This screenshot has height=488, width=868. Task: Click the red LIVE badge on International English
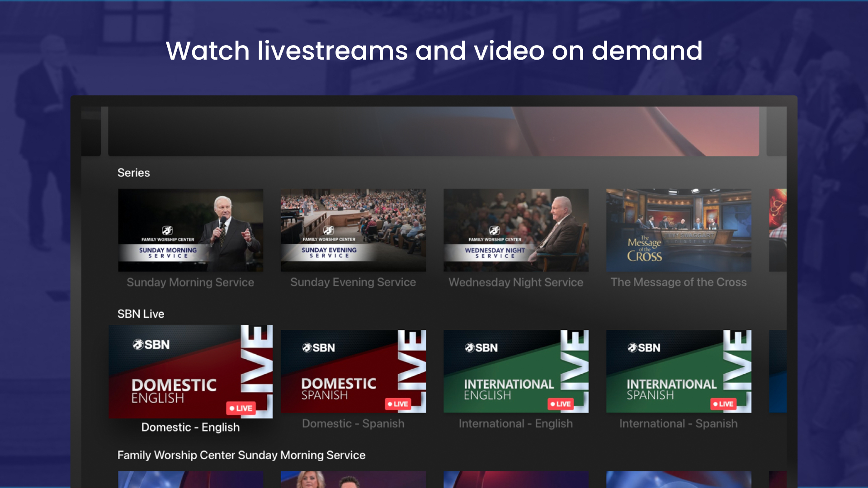(x=561, y=404)
